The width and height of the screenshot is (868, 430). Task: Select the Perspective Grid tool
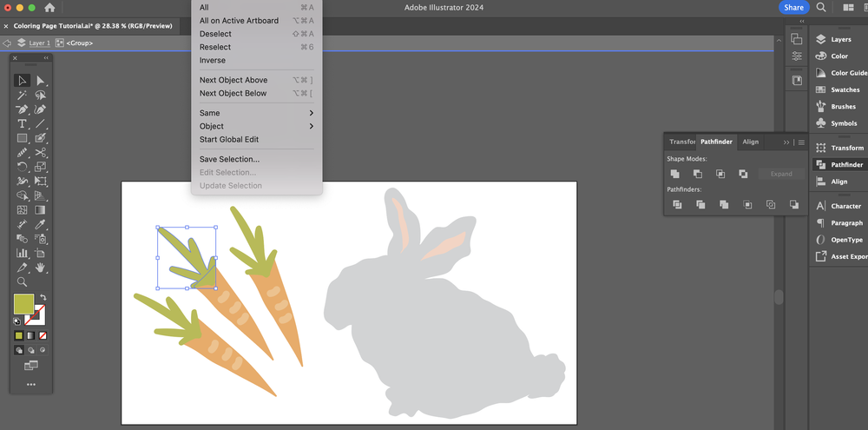[40, 195]
